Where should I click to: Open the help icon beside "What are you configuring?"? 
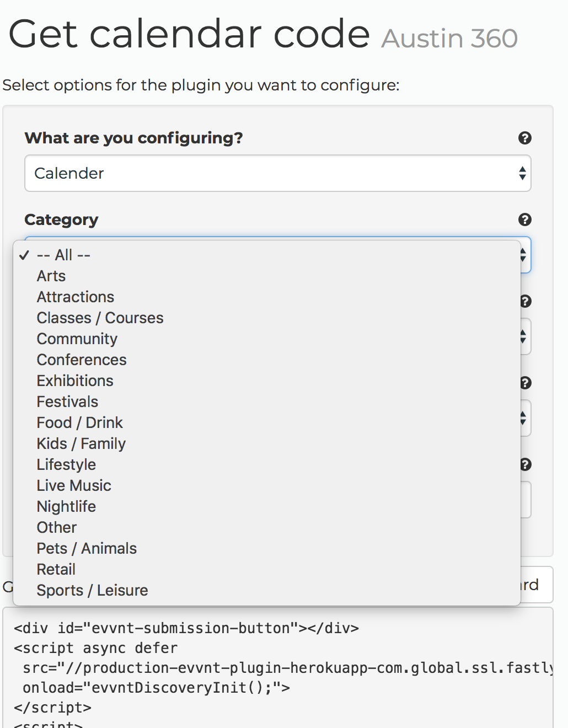pyautogui.click(x=525, y=139)
